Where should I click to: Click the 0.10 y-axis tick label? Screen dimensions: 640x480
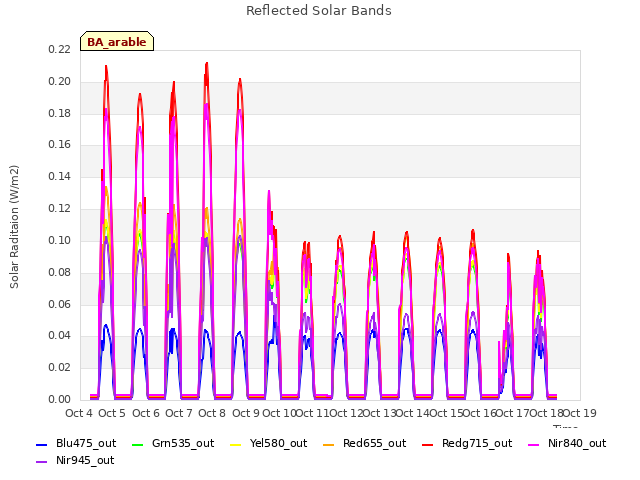59,240
